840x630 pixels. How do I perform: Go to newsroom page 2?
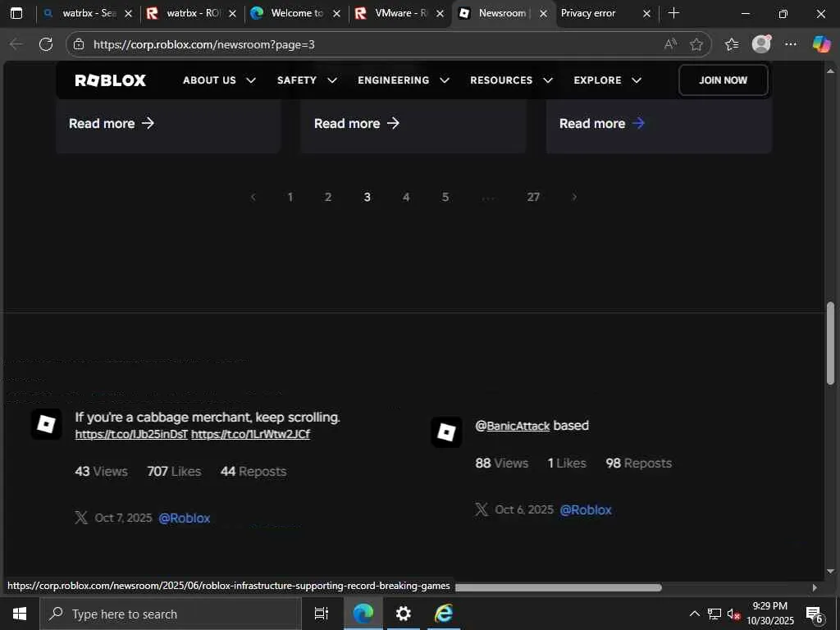328,197
